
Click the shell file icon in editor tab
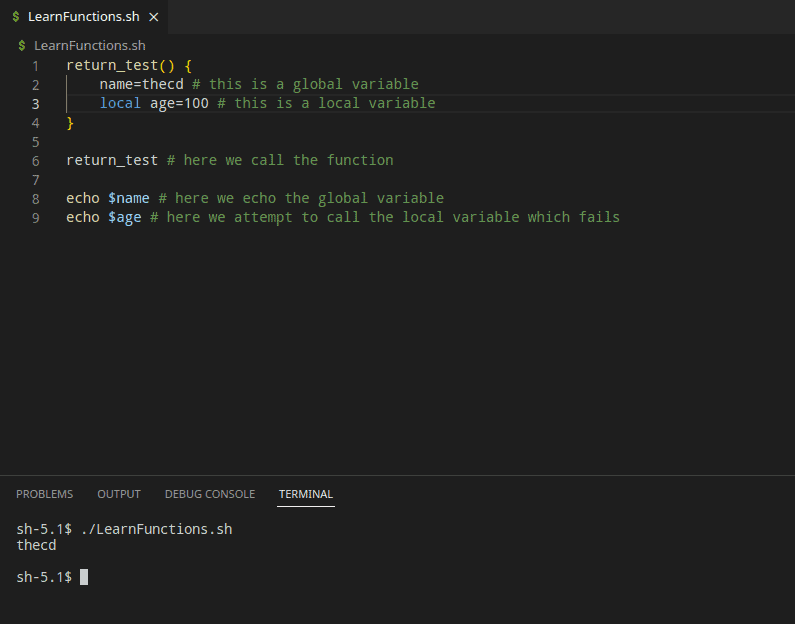coord(16,17)
